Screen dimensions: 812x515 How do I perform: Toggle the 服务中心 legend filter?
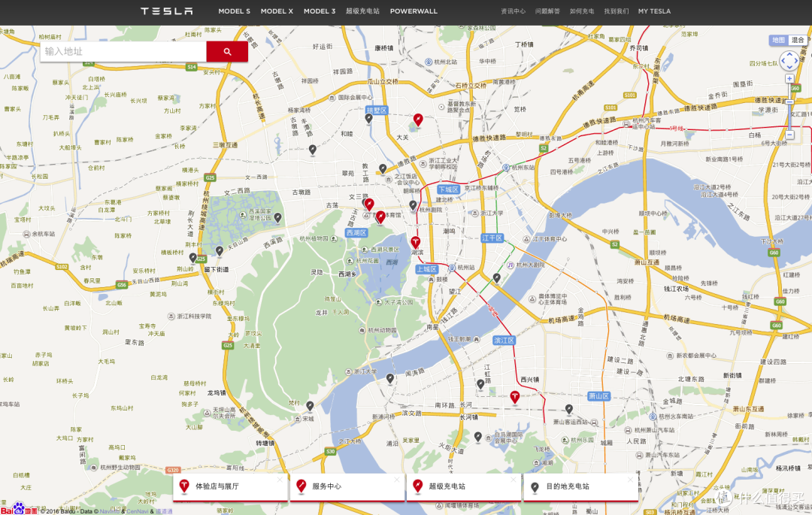pyautogui.click(x=347, y=486)
